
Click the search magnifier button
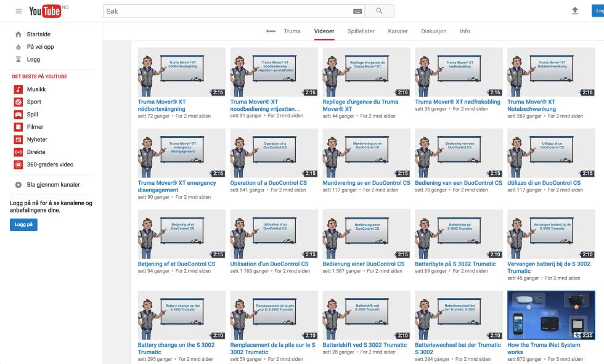pyautogui.click(x=379, y=10)
